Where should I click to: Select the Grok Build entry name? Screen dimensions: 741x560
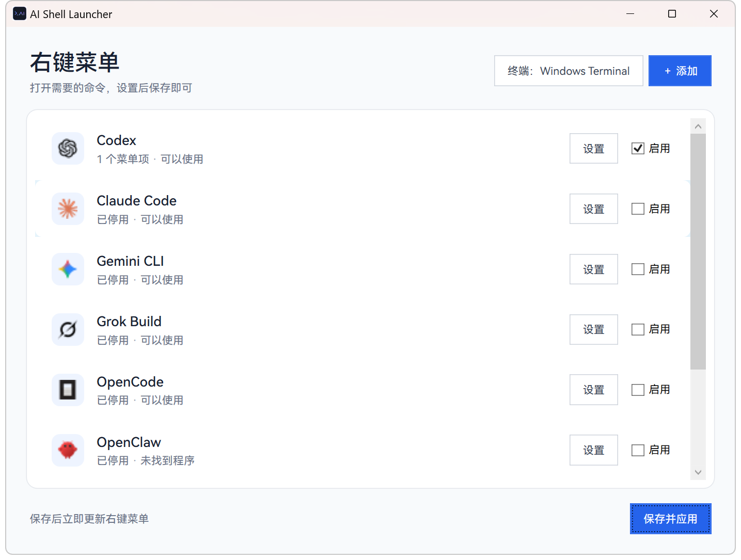pyautogui.click(x=129, y=322)
